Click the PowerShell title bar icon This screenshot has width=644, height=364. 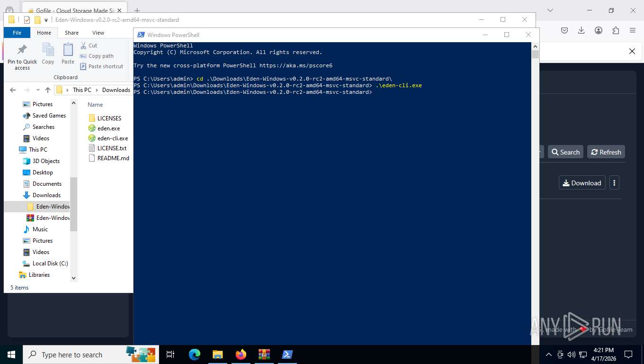click(x=140, y=35)
